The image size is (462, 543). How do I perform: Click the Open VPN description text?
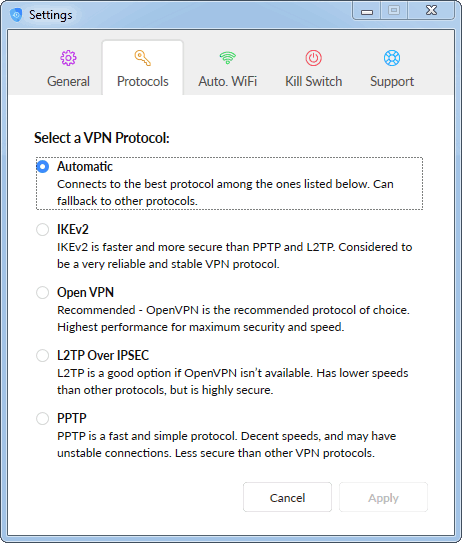click(233, 318)
